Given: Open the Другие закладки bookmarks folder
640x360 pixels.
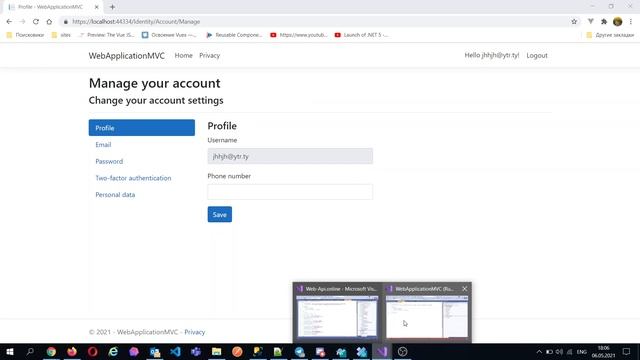Looking at the screenshot, I should coord(610,35).
